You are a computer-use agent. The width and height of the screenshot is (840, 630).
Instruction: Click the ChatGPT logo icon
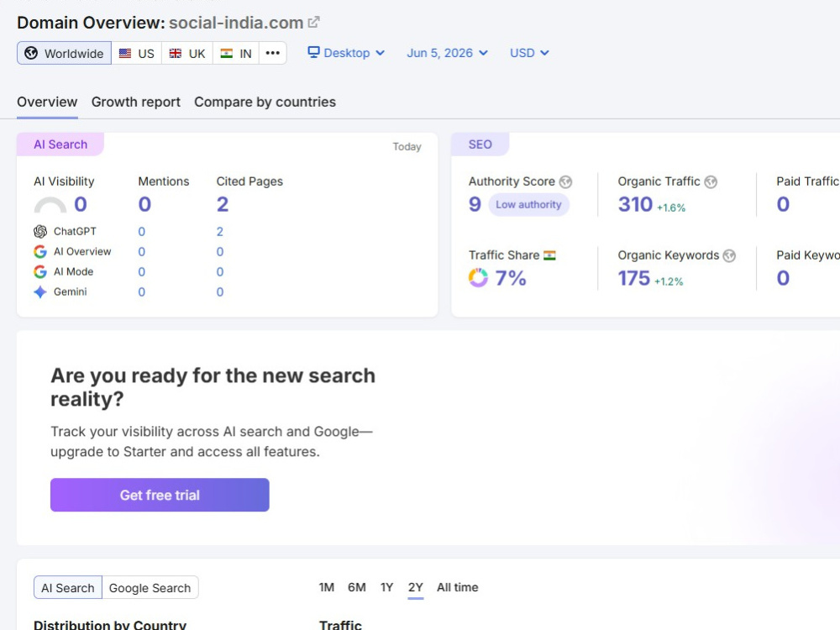pyautogui.click(x=40, y=232)
